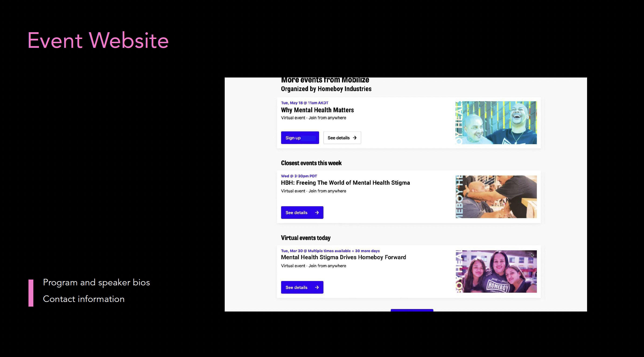Click Sign up for Why Mental Health Matters
644x357 pixels.
(x=300, y=138)
